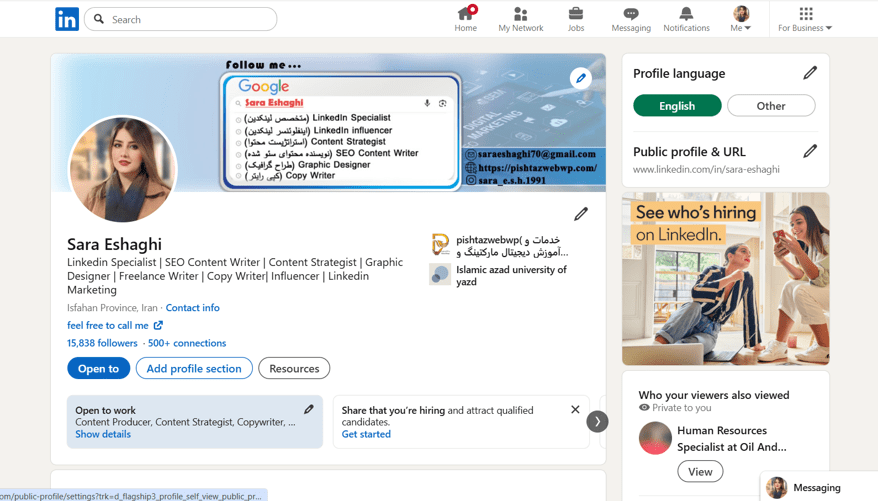Edit profile intro with pencil icon
The height and width of the screenshot is (501, 878).
click(581, 214)
